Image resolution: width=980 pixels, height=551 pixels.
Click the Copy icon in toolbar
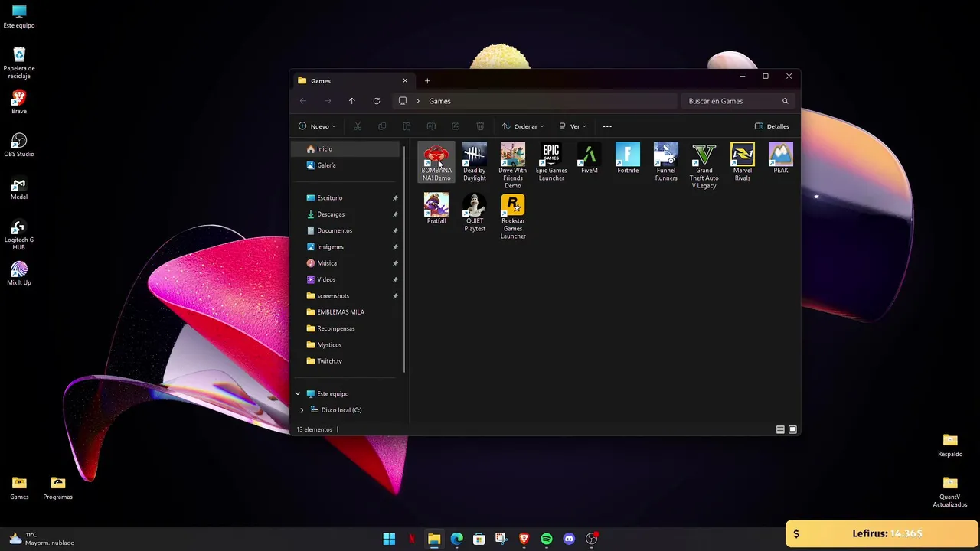point(382,126)
